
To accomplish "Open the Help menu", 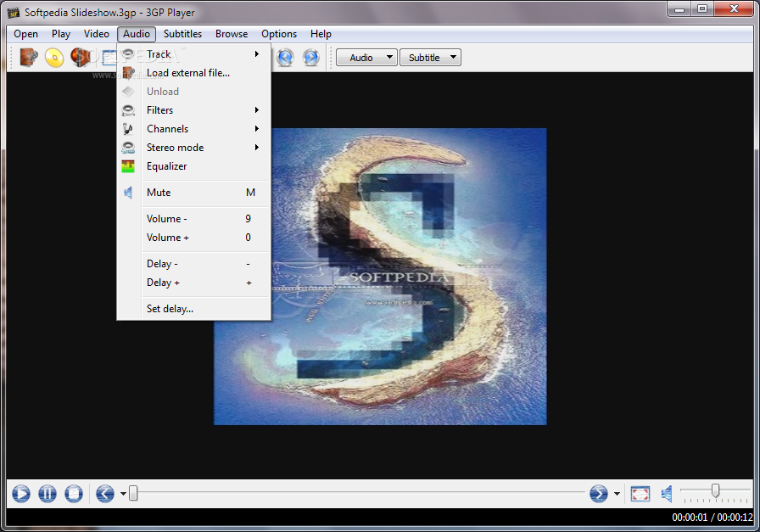I will coord(321,34).
